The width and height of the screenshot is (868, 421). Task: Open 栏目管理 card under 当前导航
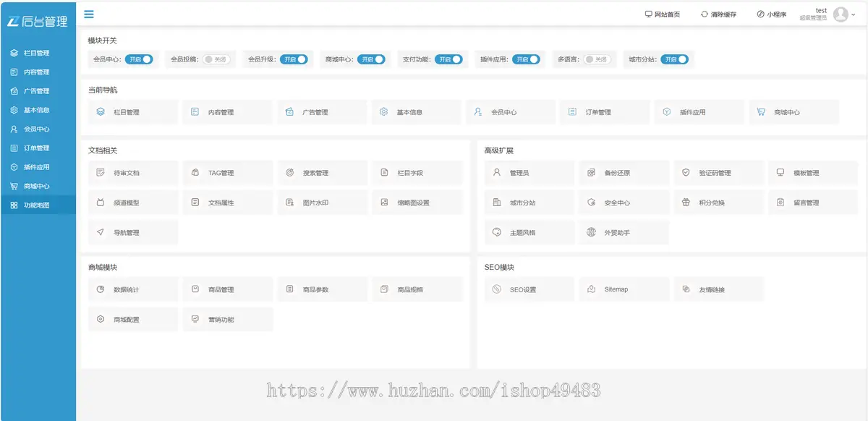click(133, 112)
